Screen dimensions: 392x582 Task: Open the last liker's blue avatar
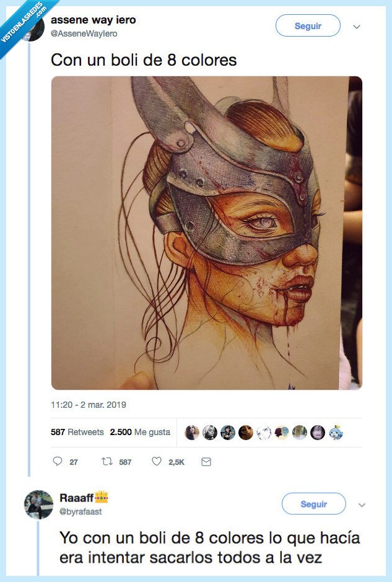(336, 432)
